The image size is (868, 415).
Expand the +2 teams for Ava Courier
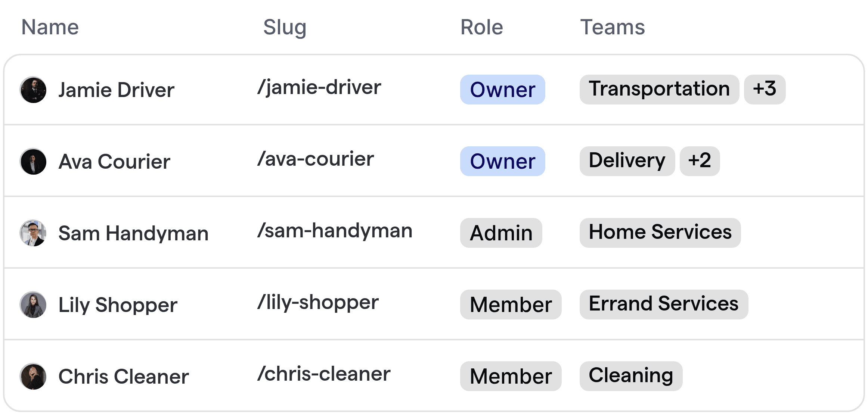click(700, 161)
